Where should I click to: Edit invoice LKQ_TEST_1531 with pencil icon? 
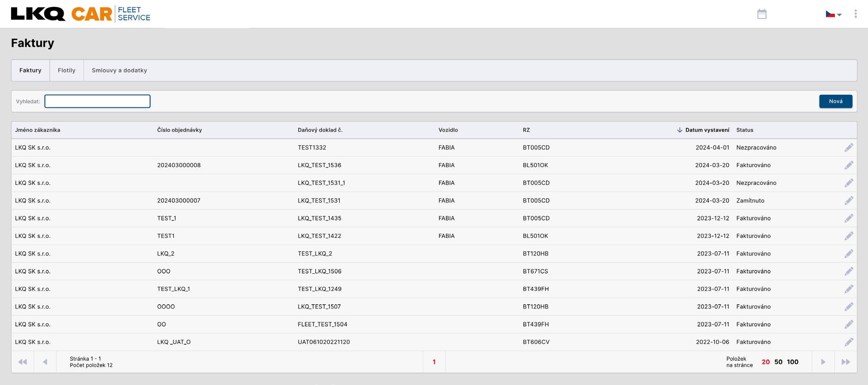(848, 201)
